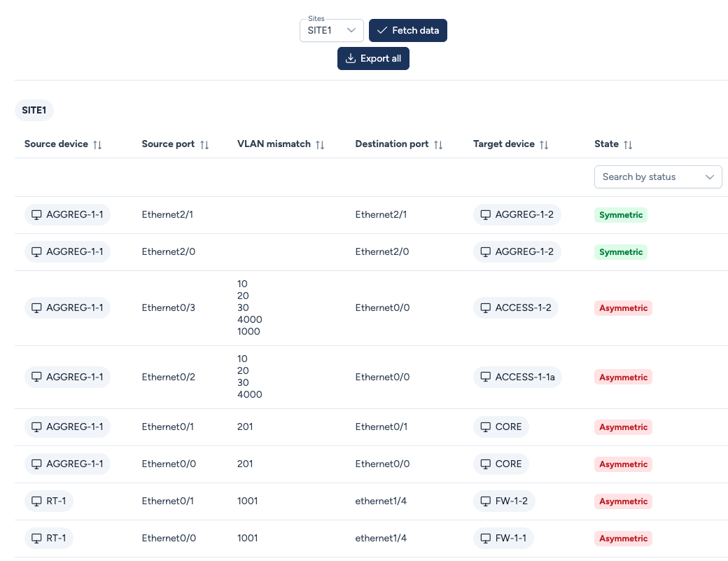Sort table by VLAN mismatch arrows
Screen dimensions: 728x561
pos(320,144)
